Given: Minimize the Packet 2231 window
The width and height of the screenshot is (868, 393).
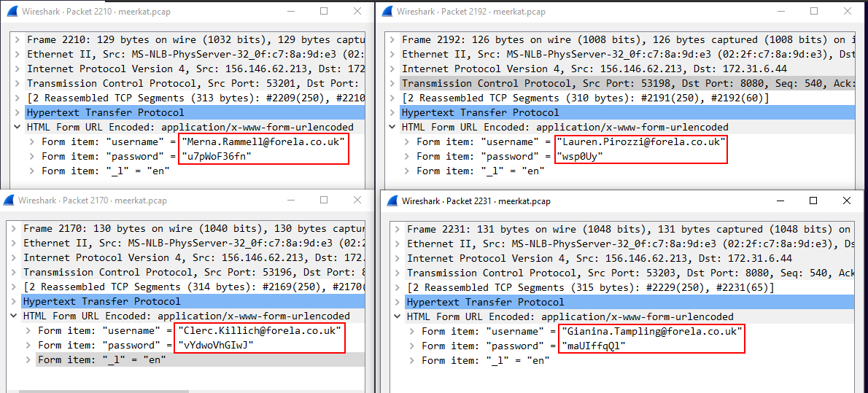Looking at the screenshot, I should tap(778, 201).
